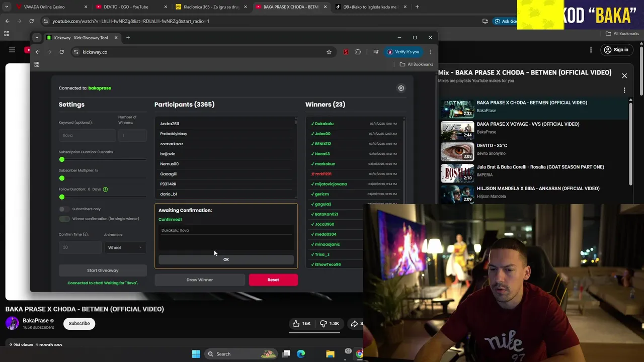The image size is (644, 362).
Task: Go back in the Kickaway window
Action: point(37,52)
